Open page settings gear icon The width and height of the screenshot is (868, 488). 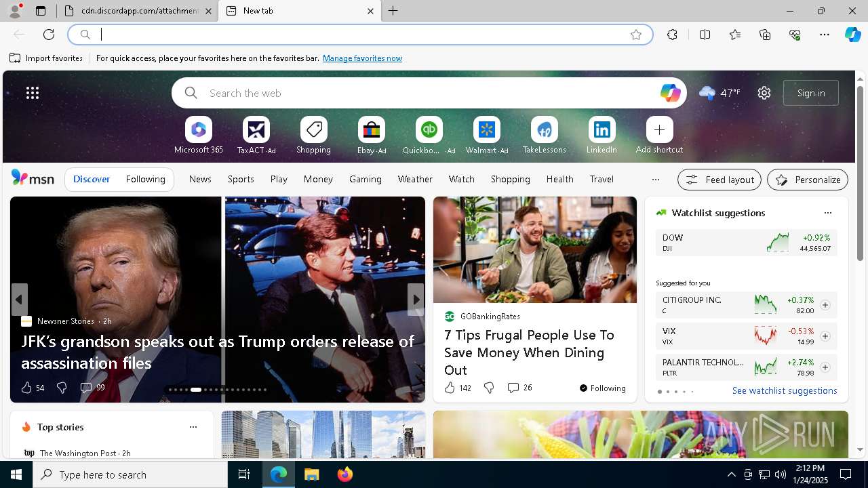click(764, 93)
